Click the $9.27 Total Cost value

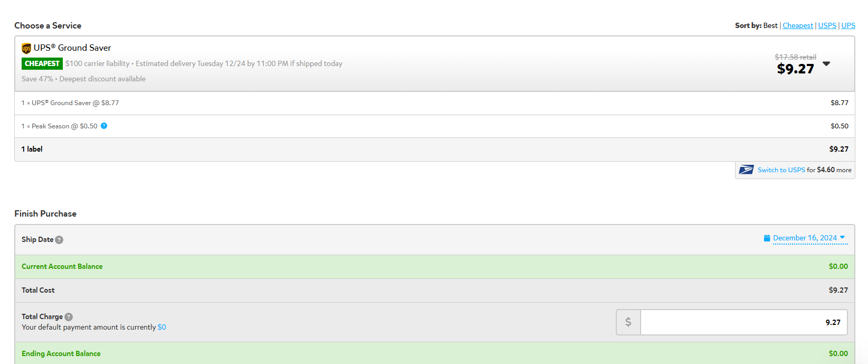coord(838,290)
